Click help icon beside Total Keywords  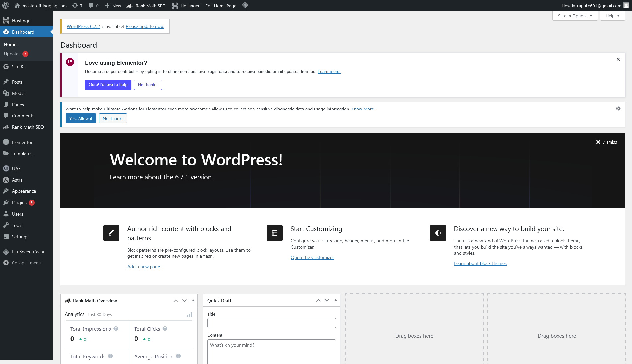(110, 356)
